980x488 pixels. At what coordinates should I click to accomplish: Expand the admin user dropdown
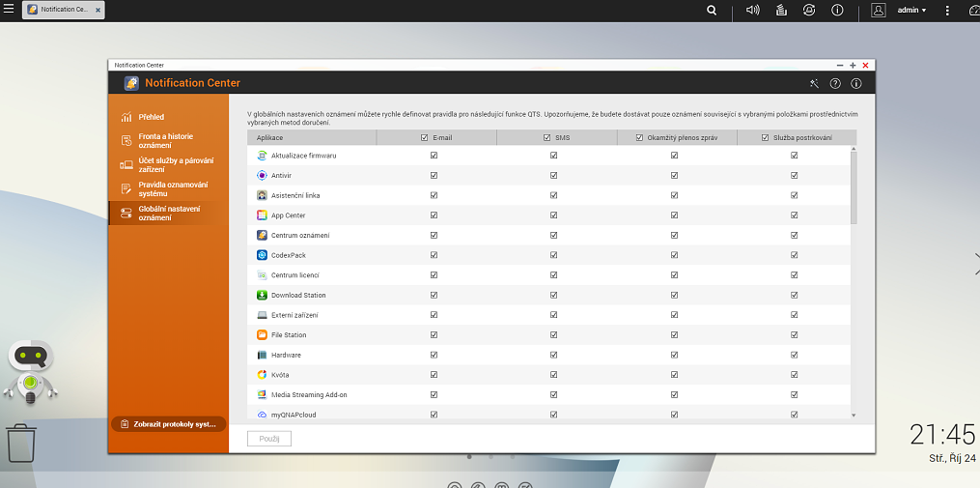(911, 10)
